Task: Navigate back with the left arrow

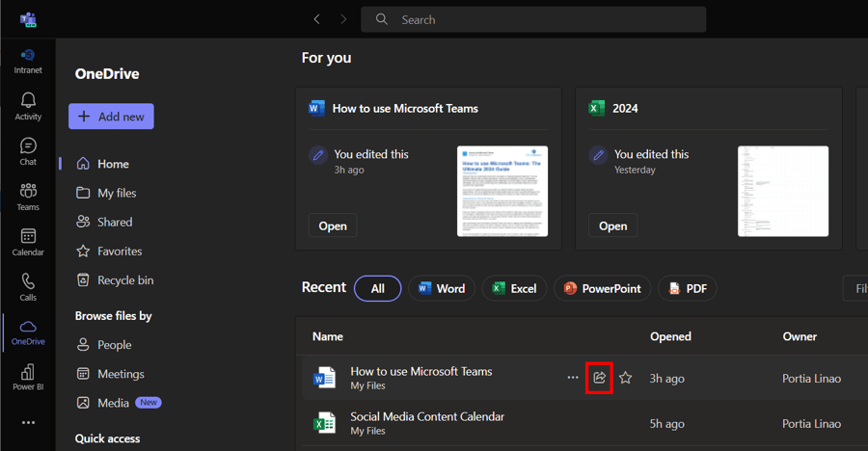Action: coord(316,19)
